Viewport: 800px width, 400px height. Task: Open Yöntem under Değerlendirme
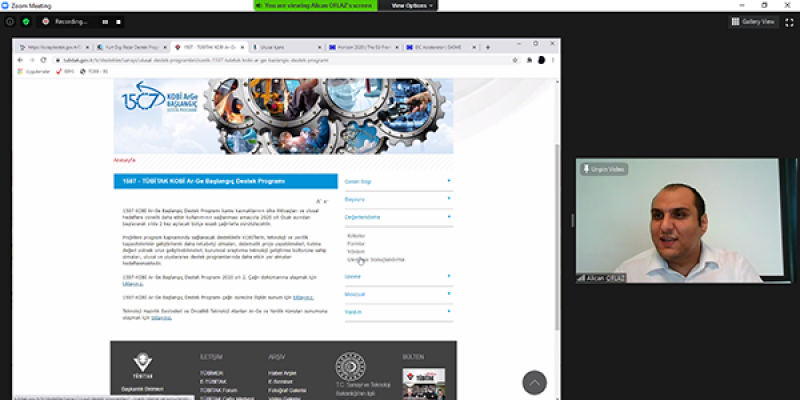356,252
